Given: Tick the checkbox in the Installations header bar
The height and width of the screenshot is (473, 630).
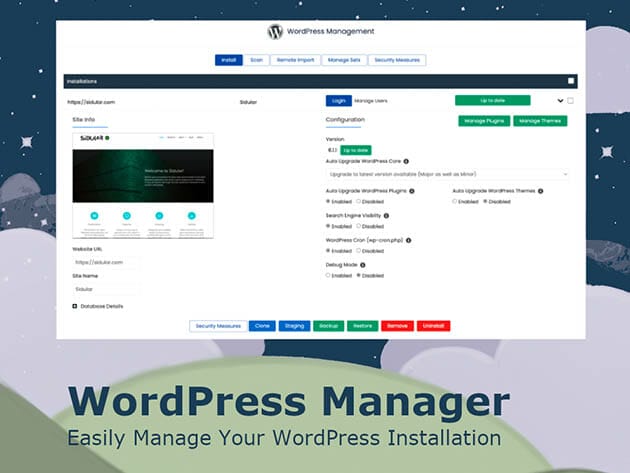Looking at the screenshot, I should click(x=571, y=81).
